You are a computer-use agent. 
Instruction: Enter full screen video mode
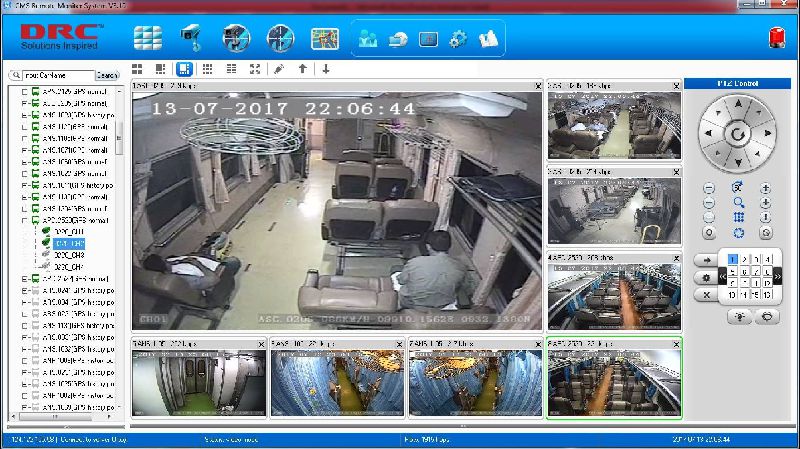255,69
